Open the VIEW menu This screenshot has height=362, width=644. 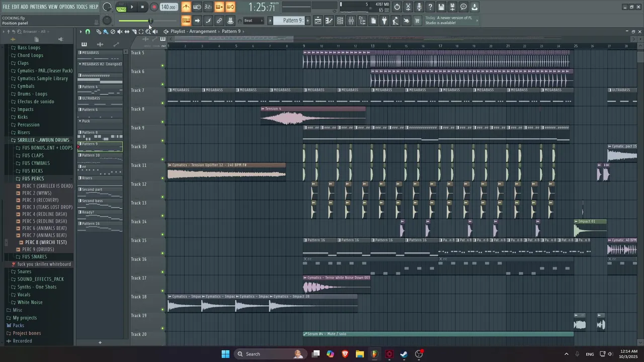pos(53,7)
